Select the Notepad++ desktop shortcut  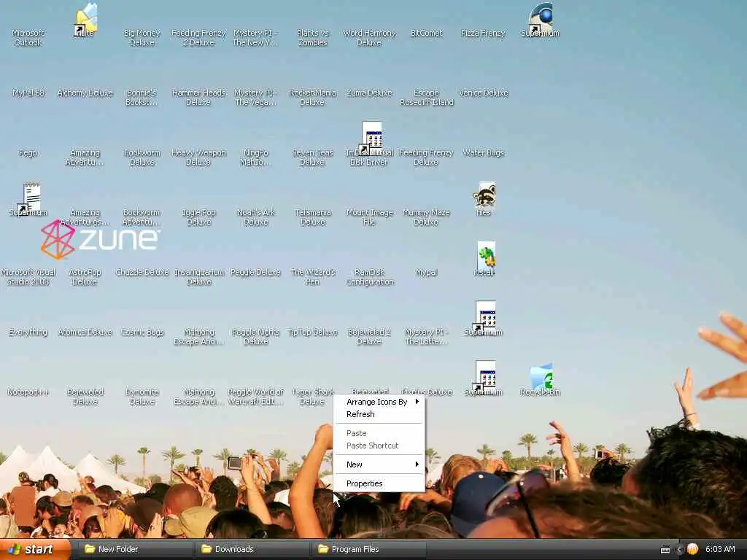coord(28,392)
